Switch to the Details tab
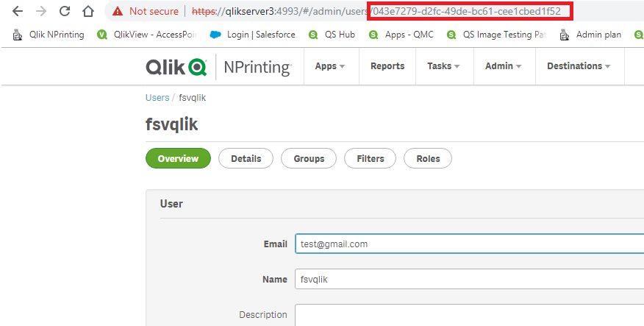Viewport: 644px width, 326px height. click(x=246, y=159)
